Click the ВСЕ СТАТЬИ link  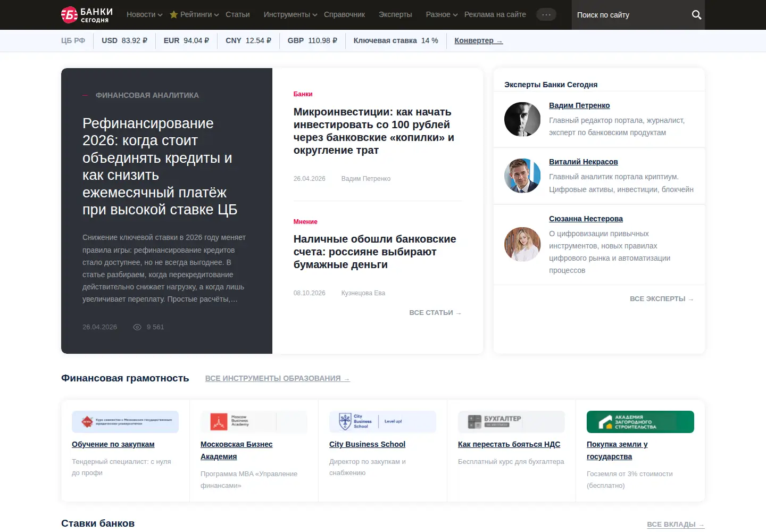click(x=435, y=313)
